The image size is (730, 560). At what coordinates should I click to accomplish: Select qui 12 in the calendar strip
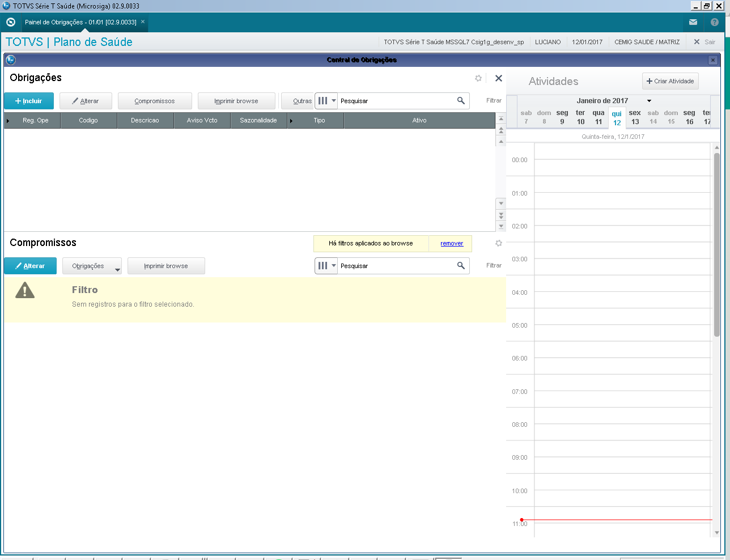tap(617, 118)
